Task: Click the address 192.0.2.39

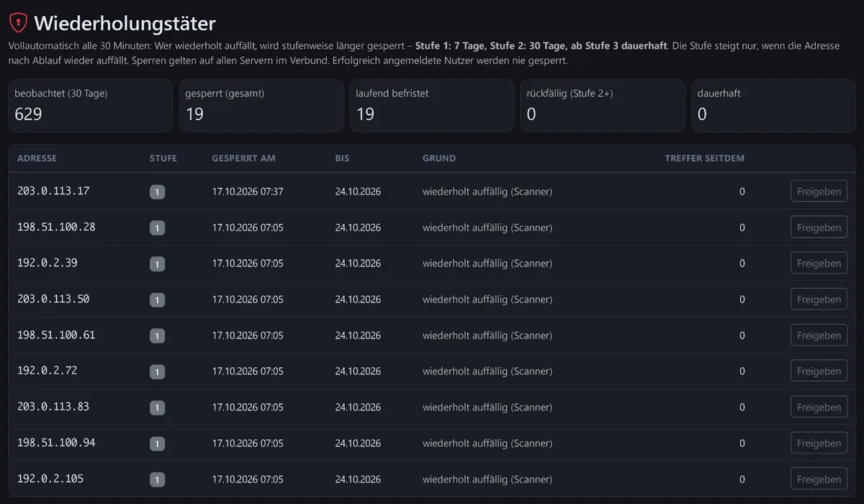Action: 48,263
